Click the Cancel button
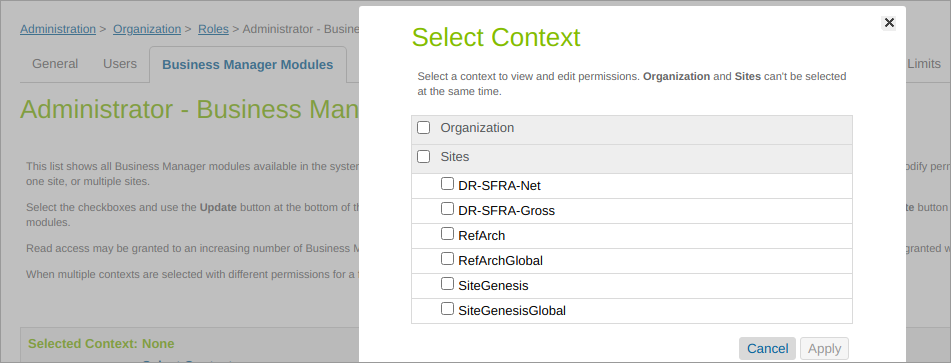This screenshot has width=951, height=363. (x=767, y=348)
